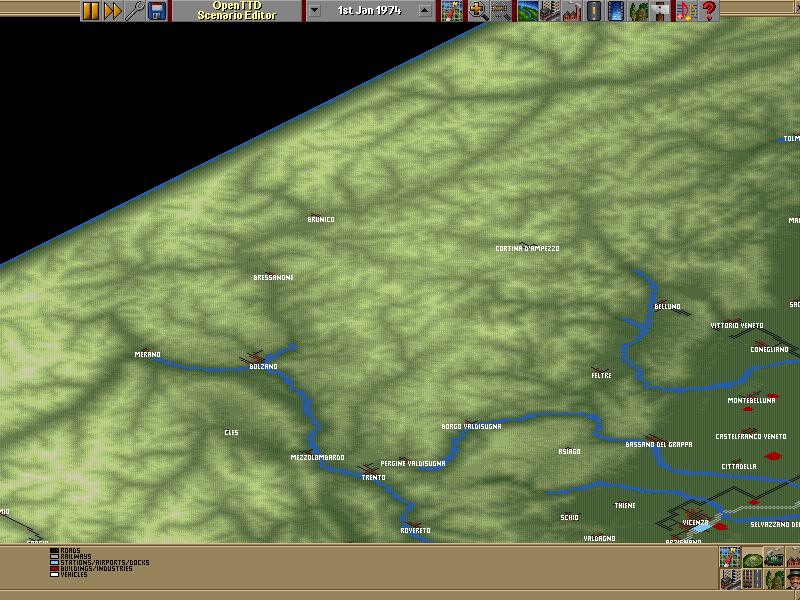Click the Trento town label
The width and height of the screenshot is (800, 600).
[x=373, y=478]
